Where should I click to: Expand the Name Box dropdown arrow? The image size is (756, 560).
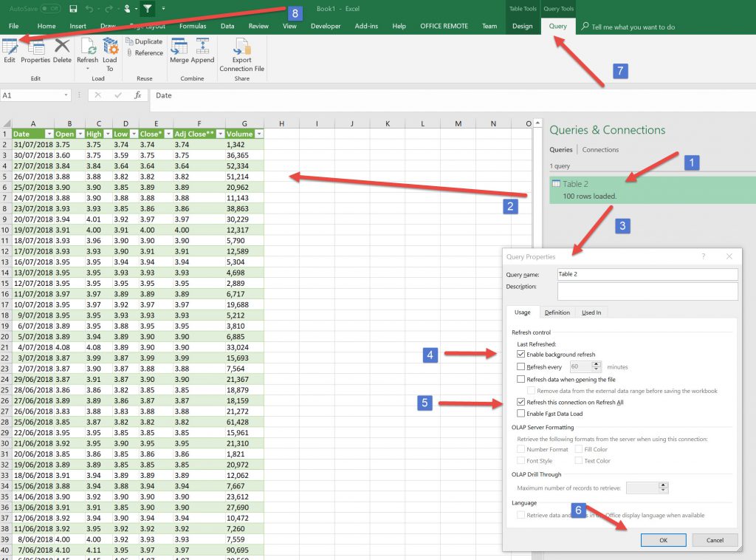point(66,95)
